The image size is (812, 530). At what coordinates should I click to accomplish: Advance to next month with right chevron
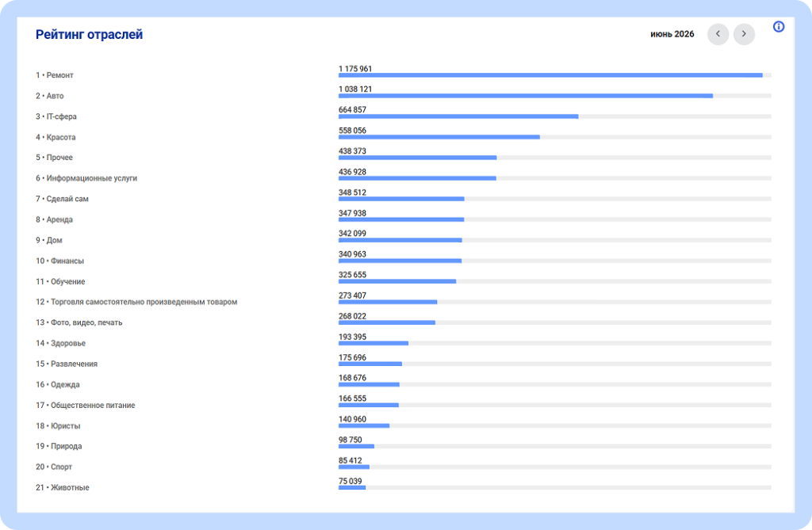coord(744,34)
